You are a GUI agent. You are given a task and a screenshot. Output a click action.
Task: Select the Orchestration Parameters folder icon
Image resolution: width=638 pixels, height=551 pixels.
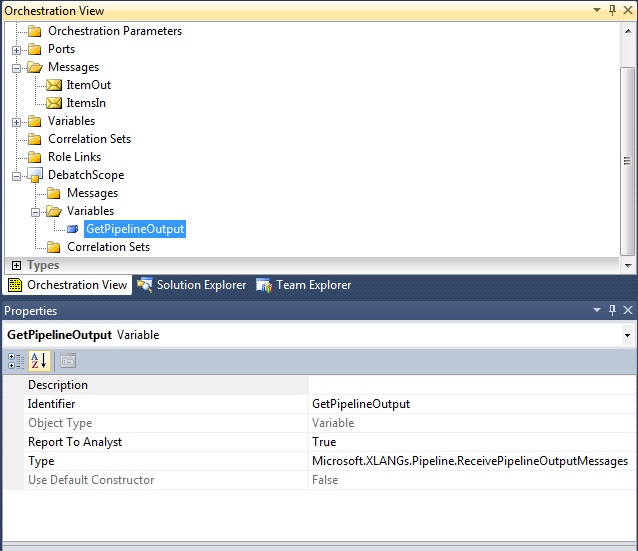pyautogui.click(x=35, y=31)
